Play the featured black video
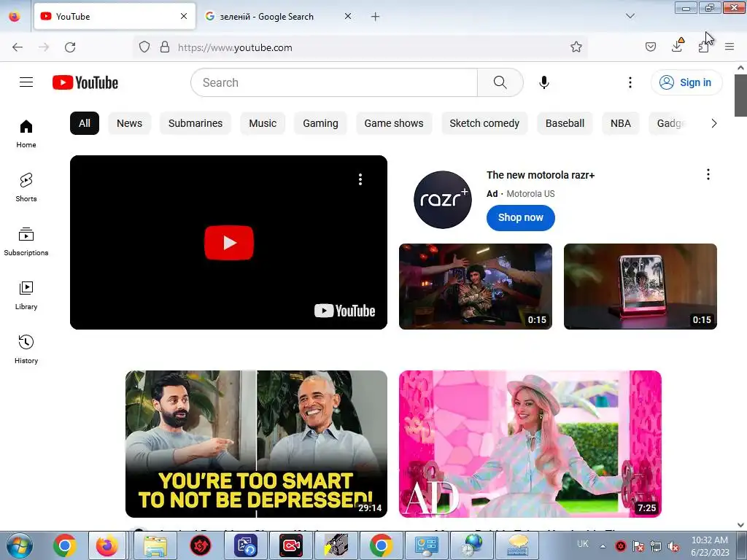The height and width of the screenshot is (560, 747). click(228, 242)
